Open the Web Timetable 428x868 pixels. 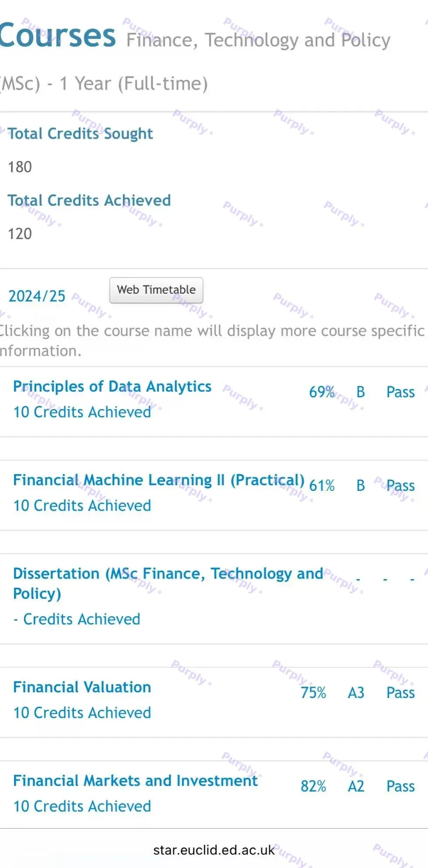(x=156, y=290)
